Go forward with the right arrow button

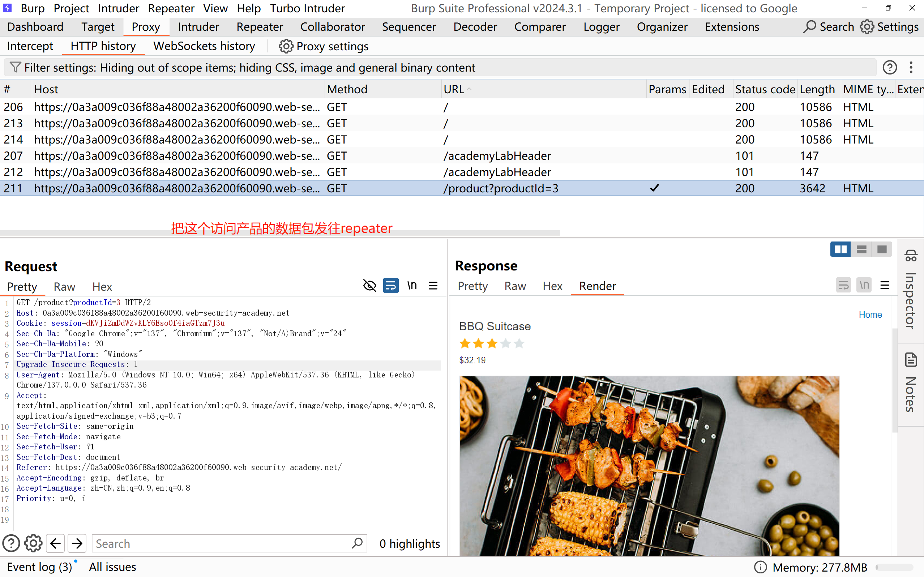[x=77, y=543]
